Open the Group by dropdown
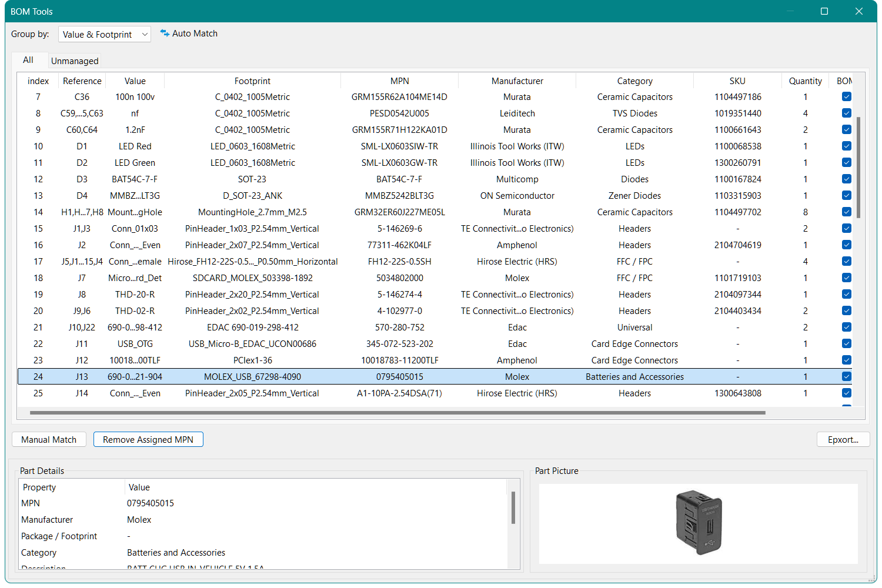This screenshot has height=588, width=882. point(104,35)
